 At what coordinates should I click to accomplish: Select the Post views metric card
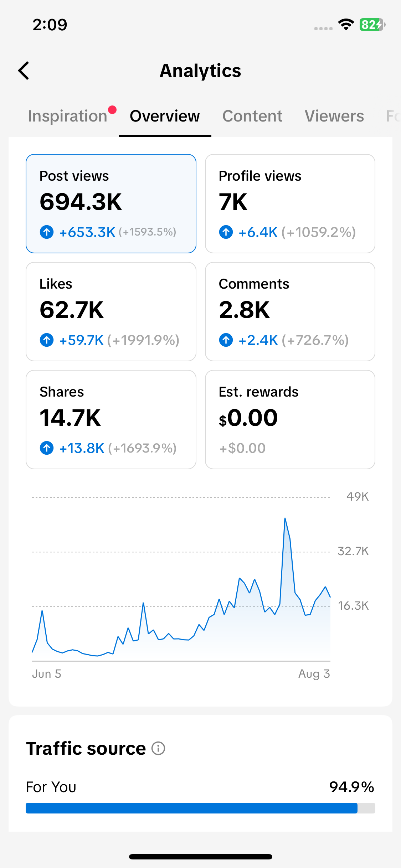pos(111,203)
